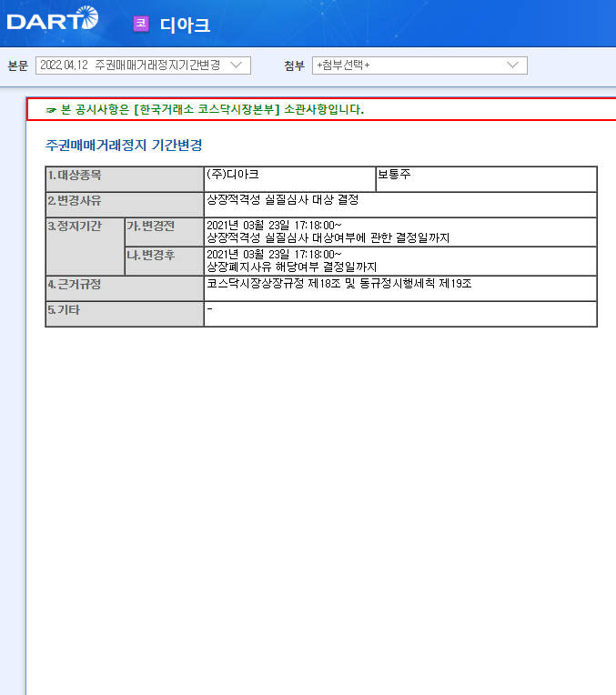The image size is (616, 695).
Task: Click the DART logo
Action: [x=53, y=19]
